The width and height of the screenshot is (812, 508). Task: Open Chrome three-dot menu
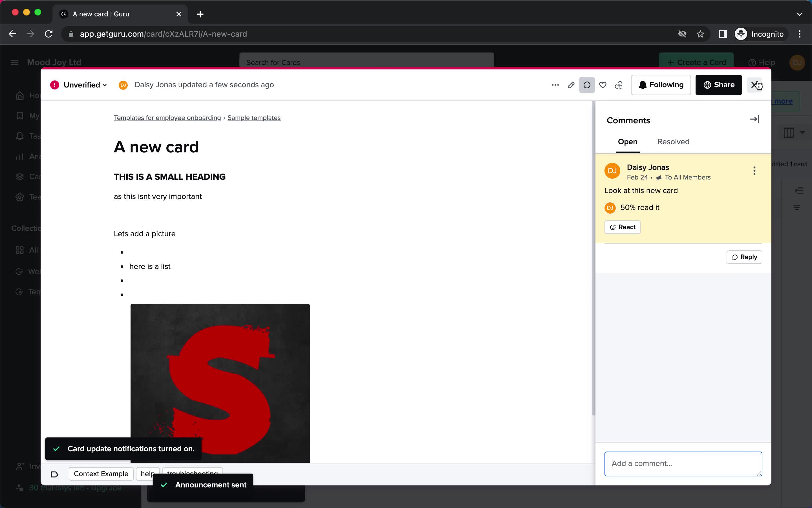[x=800, y=34]
